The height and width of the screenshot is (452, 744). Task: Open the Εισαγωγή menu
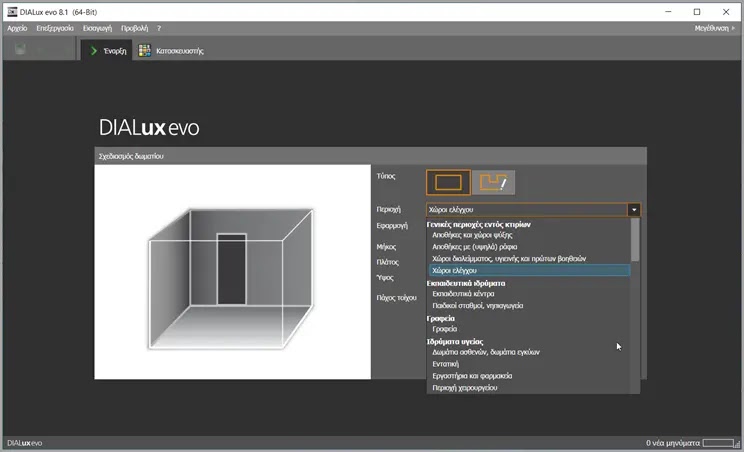[x=97, y=28]
